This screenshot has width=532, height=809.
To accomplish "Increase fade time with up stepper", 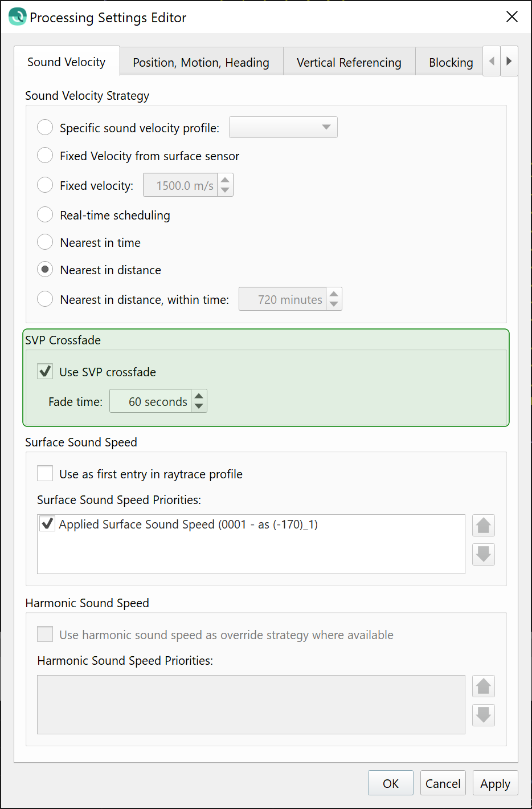I will pos(199,395).
